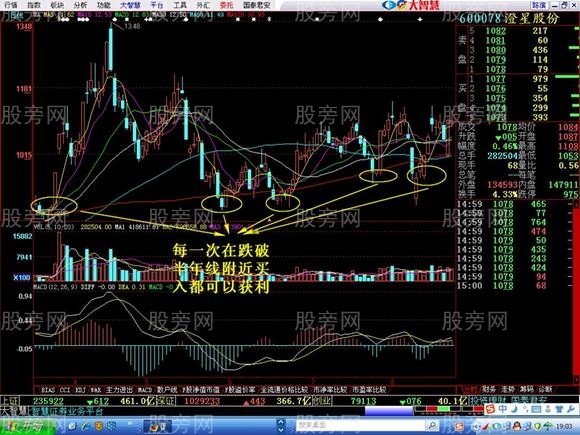Open the 行情 menu
The image size is (580, 435).
(11, 5)
